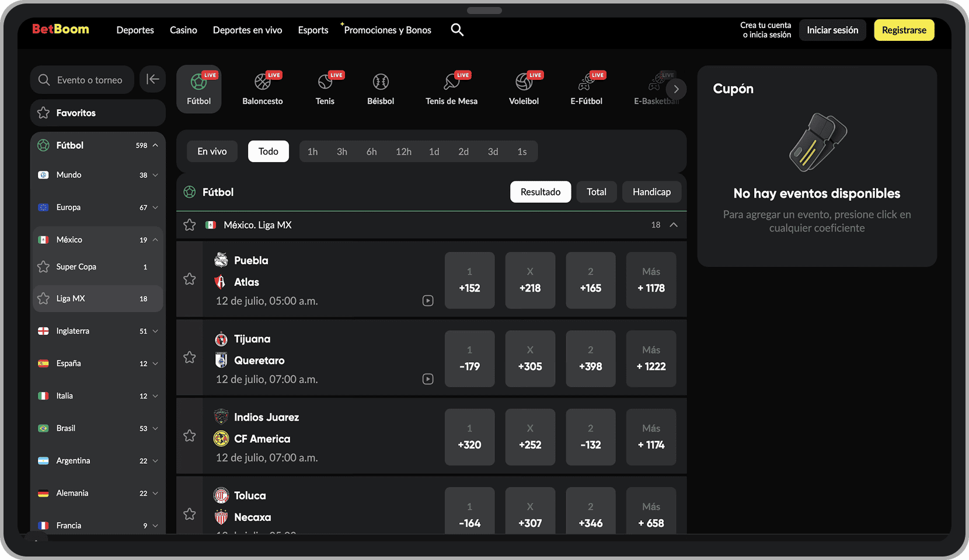Open Promociones y Bonos menu item

(x=388, y=30)
